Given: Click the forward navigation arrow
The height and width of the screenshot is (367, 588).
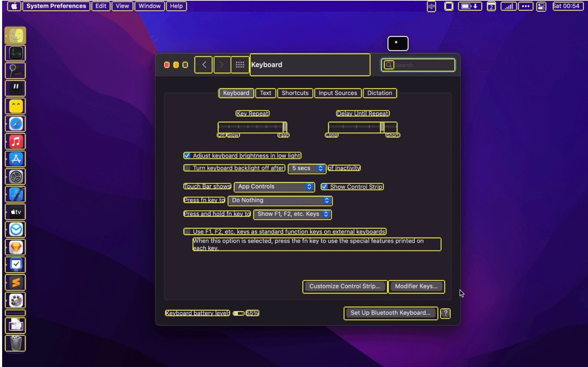Looking at the screenshot, I should click(x=222, y=65).
